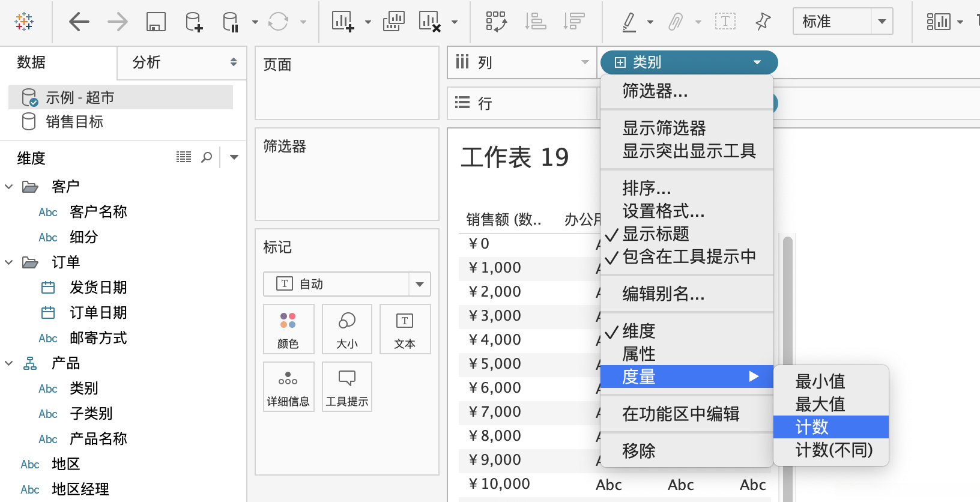This screenshot has width=980, height=502.
Task: Open the 列 shelf dropdown arrow
Action: (x=585, y=62)
